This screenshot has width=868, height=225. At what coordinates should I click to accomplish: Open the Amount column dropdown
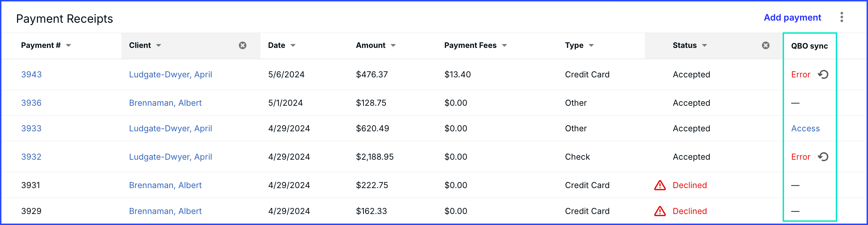click(393, 45)
